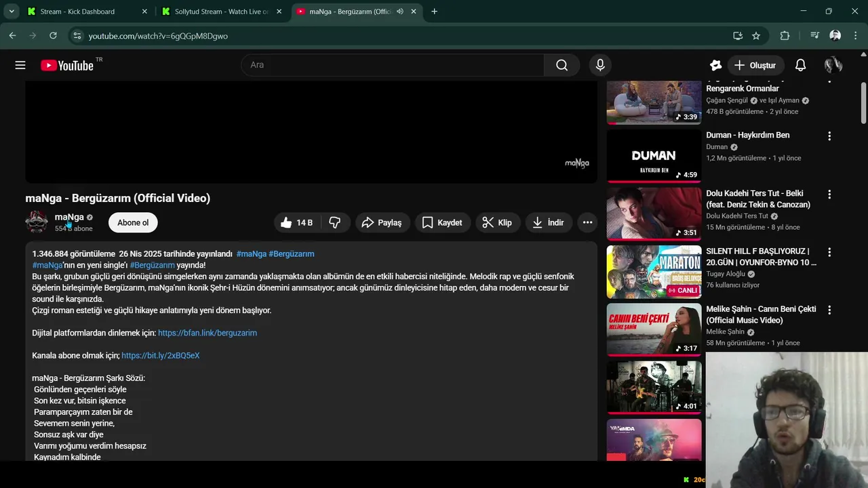
Task: Open Dolu Kadehi Ters Tut - Belki thumbnail
Action: tap(654, 213)
